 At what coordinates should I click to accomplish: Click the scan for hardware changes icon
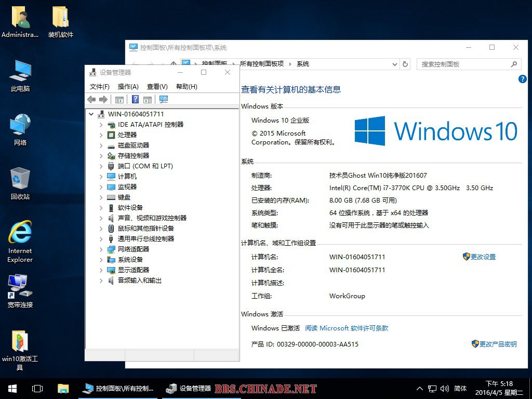pyautogui.click(x=164, y=99)
